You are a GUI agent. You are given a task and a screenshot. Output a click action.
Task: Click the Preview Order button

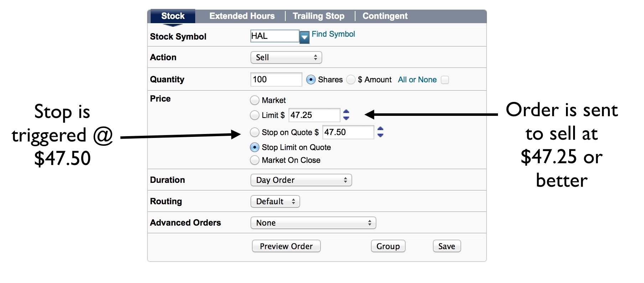click(x=286, y=246)
